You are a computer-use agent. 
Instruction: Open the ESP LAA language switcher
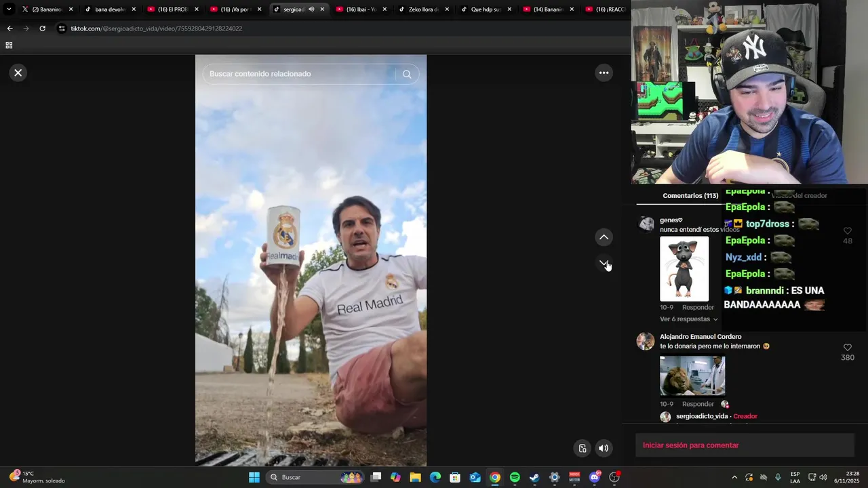pyautogui.click(x=795, y=477)
